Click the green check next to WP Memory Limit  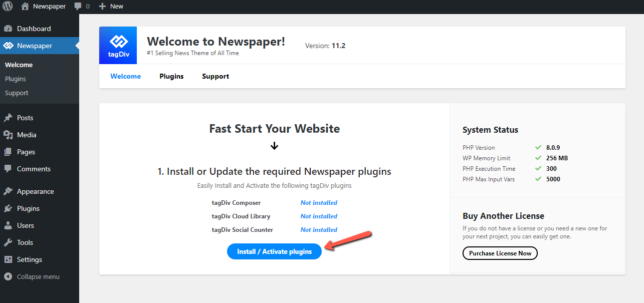[x=538, y=158]
